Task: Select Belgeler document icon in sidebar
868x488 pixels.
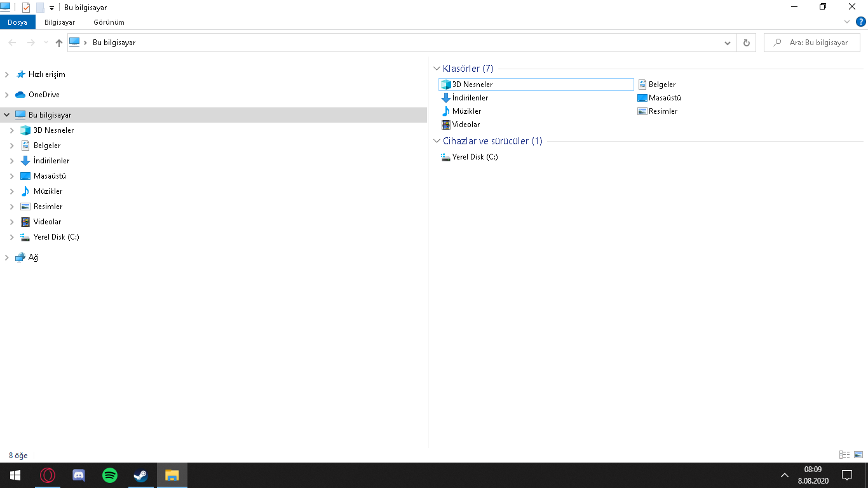Action: coord(25,146)
